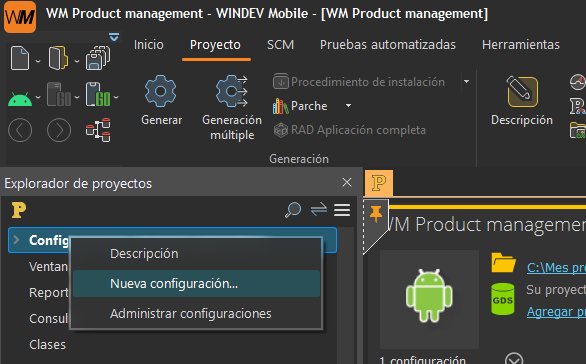The image size is (586, 364).
Task: Toggle the orange pushpin icon
Action: (376, 214)
